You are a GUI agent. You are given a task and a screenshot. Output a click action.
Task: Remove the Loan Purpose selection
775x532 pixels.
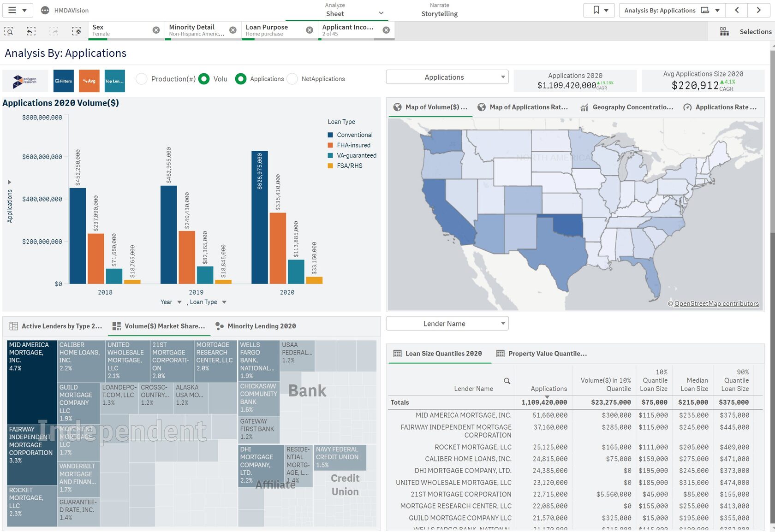310,30
